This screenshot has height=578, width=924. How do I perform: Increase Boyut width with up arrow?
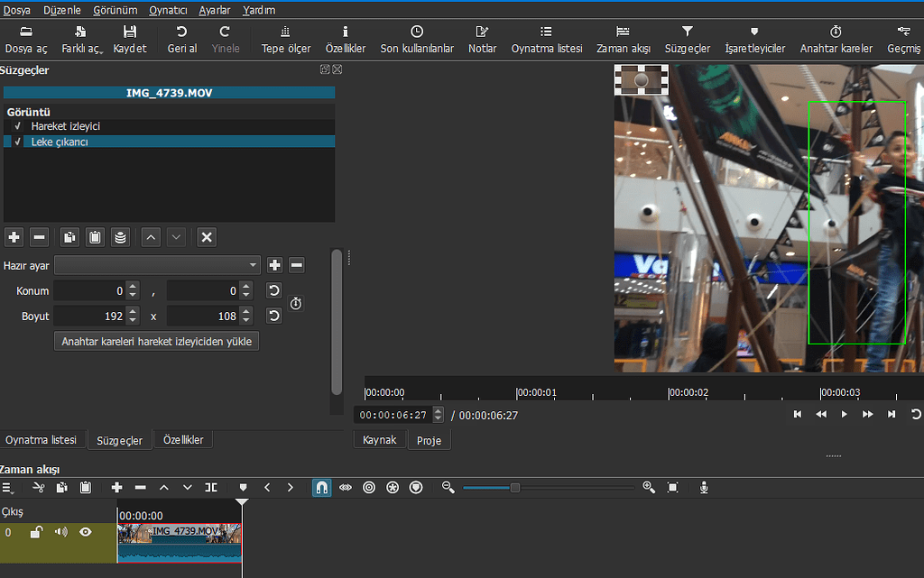coord(133,311)
